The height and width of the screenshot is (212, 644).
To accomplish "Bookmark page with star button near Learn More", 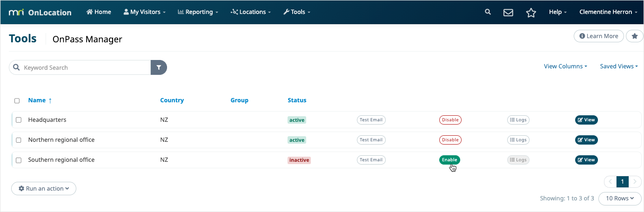I will [x=634, y=36].
